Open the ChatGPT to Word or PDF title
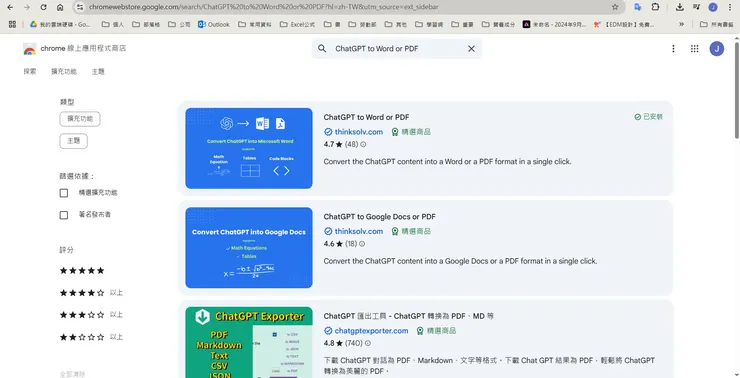The width and height of the screenshot is (740, 378). pos(366,117)
